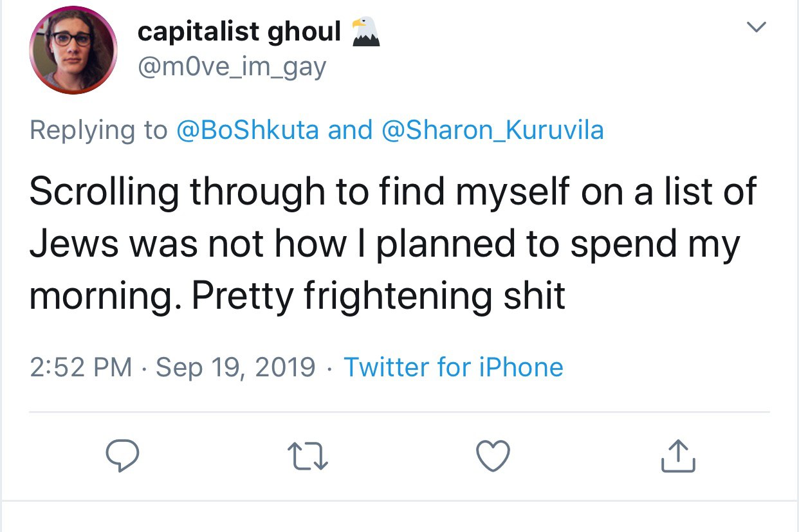Viewport: 799px width, 532px height.
Task: Visit the @Sharon_Kuruvila mention link
Action: coord(493,130)
